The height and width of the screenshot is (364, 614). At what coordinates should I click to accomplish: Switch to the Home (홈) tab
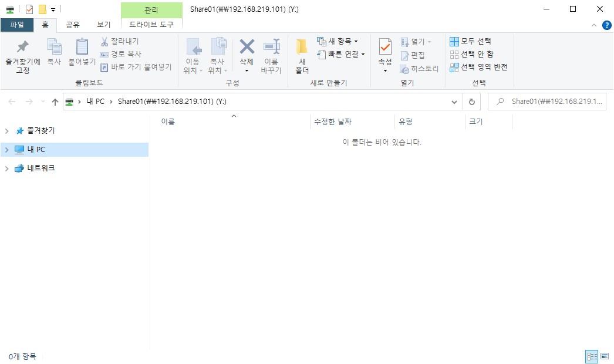click(45, 25)
